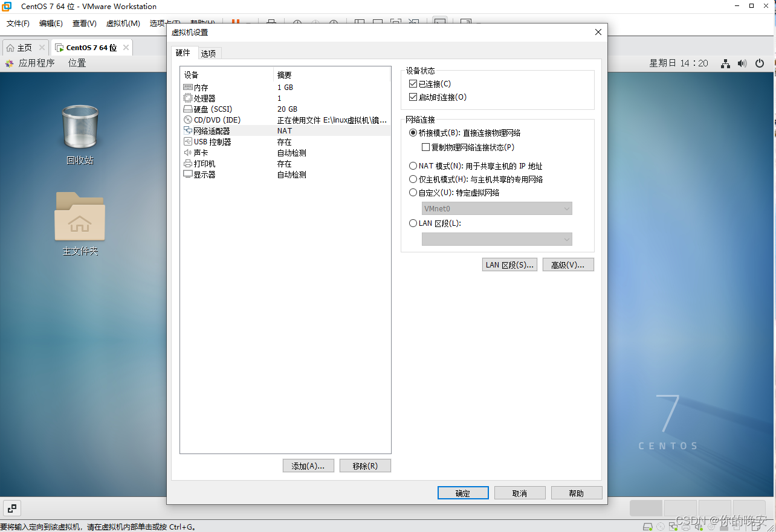This screenshot has width=776, height=532.
Task: Click the 20 GB summary value
Action: coord(288,109)
